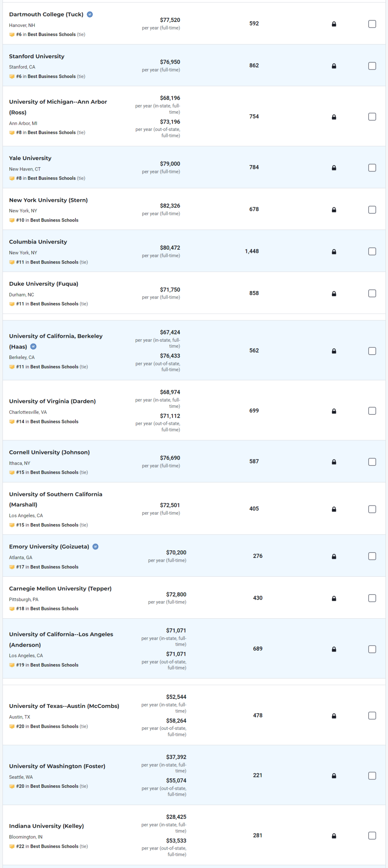This screenshot has width=388, height=868.
Task: Click the lock icon in the Stanford University row
Action: pos(334,66)
